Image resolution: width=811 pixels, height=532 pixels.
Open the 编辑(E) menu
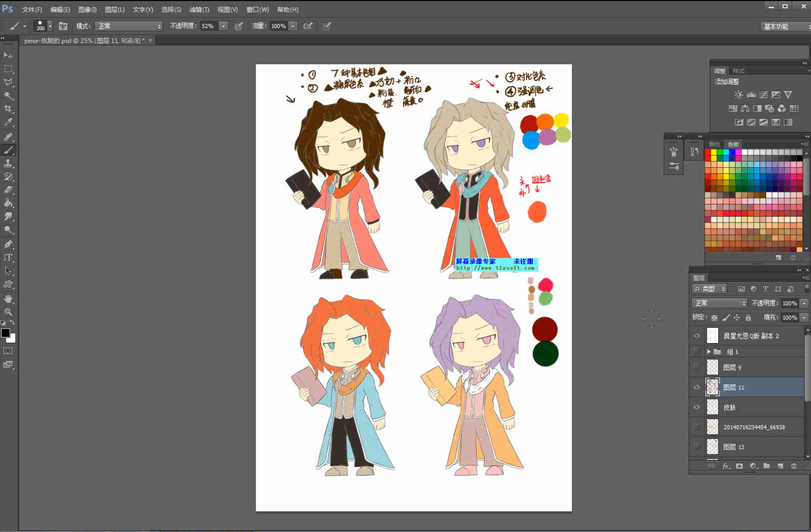point(60,10)
